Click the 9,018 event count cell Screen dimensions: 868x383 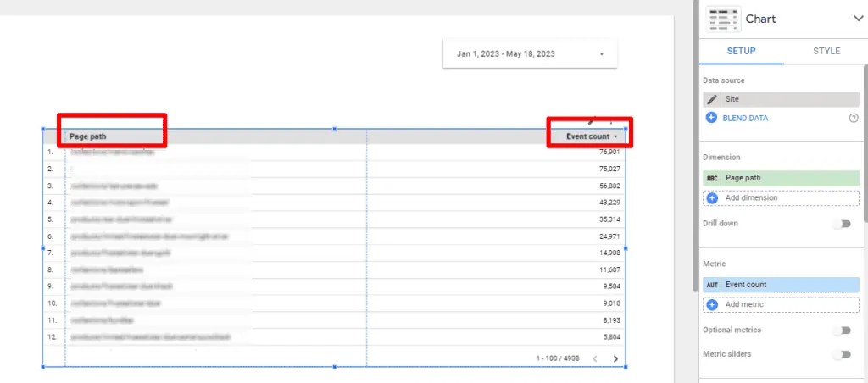click(x=611, y=303)
